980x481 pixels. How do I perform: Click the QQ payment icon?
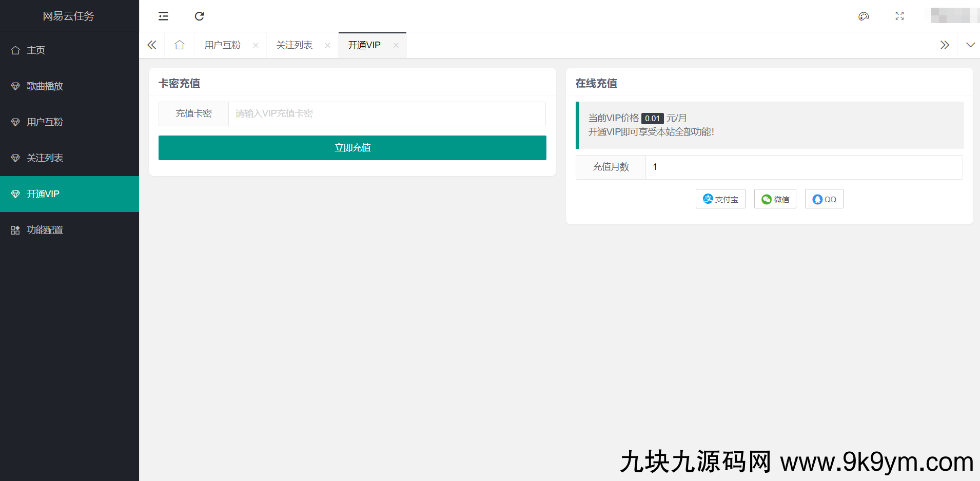[824, 199]
